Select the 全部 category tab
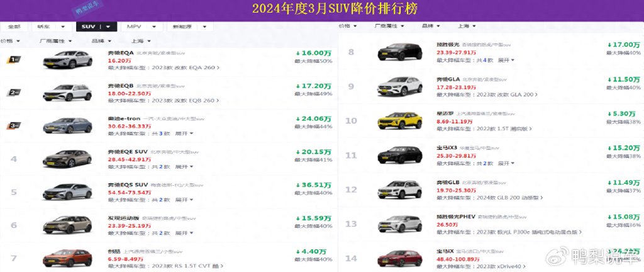Screen dimensions: 644x272 pyautogui.click(x=14, y=26)
